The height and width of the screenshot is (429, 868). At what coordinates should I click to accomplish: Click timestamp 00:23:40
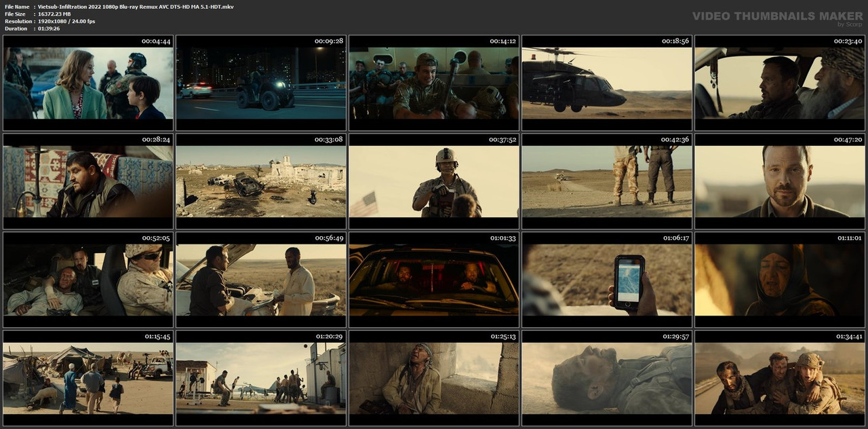[848, 41]
